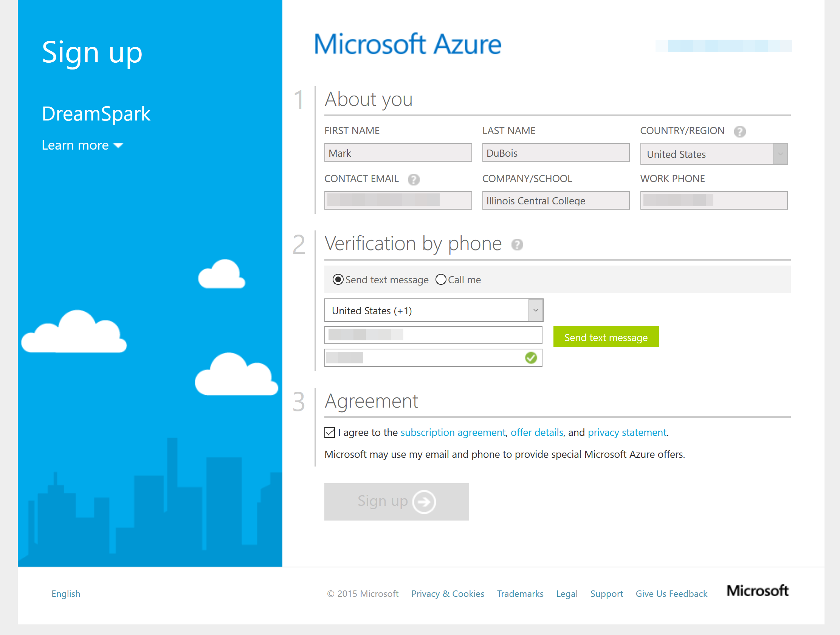This screenshot has width=840, height=635.
Task: Click the Company/School field
Action: pyautogui.click(x=556, y=201)
